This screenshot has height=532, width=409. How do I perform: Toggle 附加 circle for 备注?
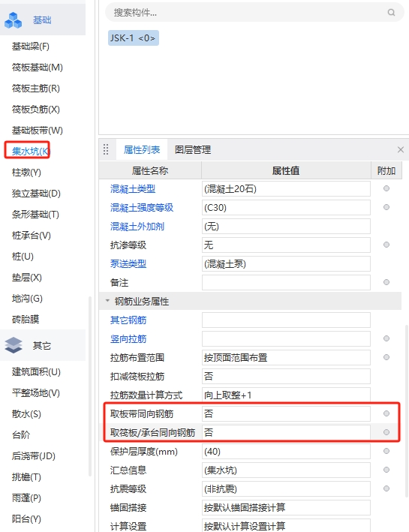click(386, 282)
